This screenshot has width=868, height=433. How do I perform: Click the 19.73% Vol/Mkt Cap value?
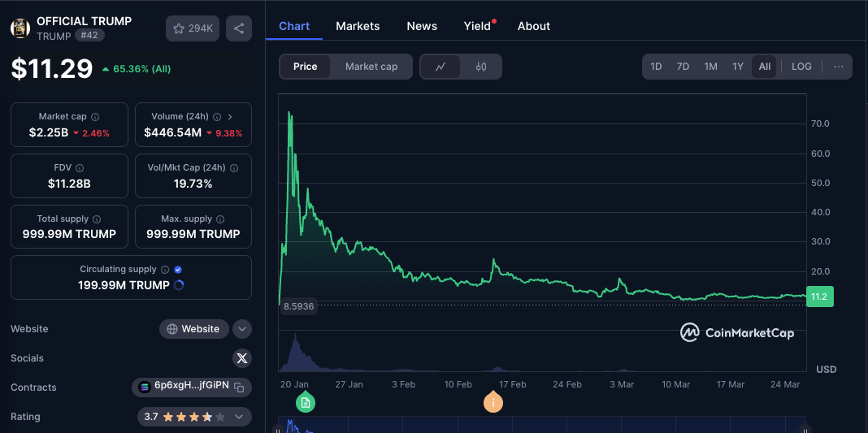(193, 184)
